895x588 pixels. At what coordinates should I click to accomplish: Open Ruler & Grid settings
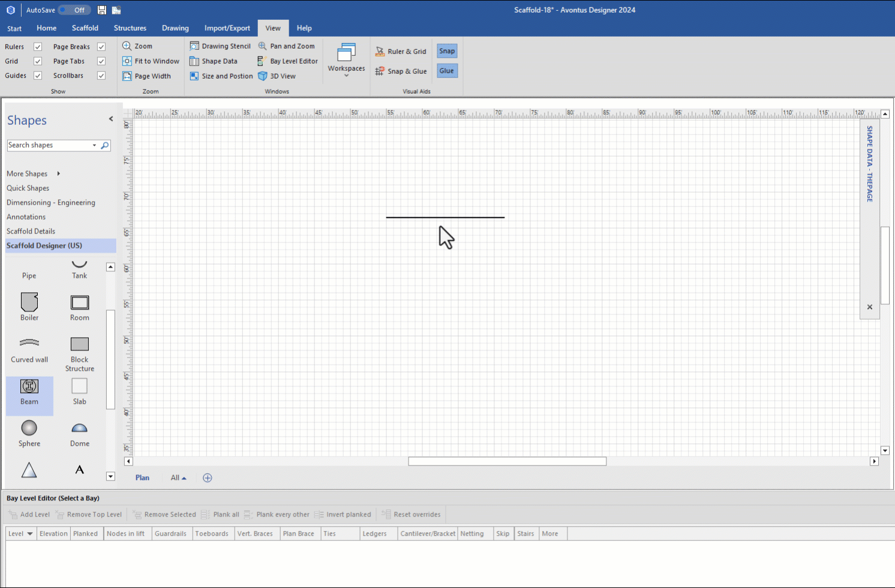point(401,52)
